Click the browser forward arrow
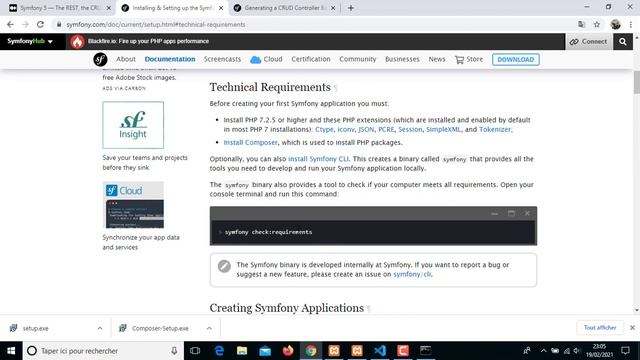Screen dimensions: 640x360 pyautogui.click(x=25, y=24)
